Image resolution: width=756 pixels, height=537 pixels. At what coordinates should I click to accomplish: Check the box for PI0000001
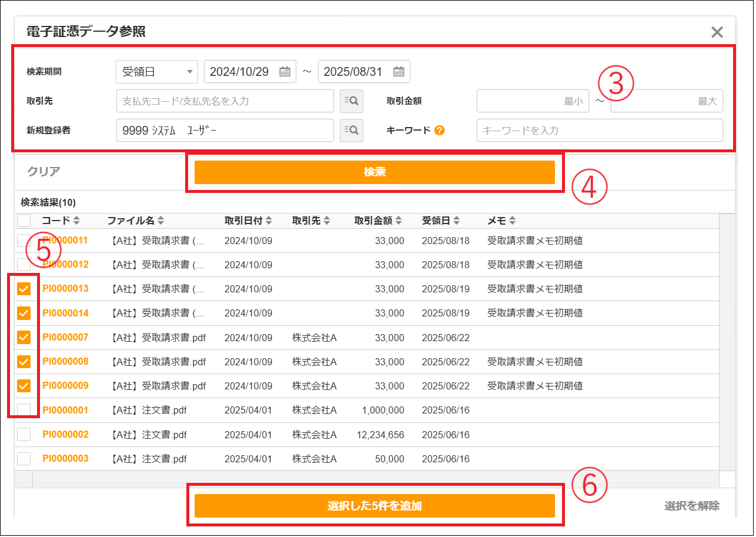[24, 410]
